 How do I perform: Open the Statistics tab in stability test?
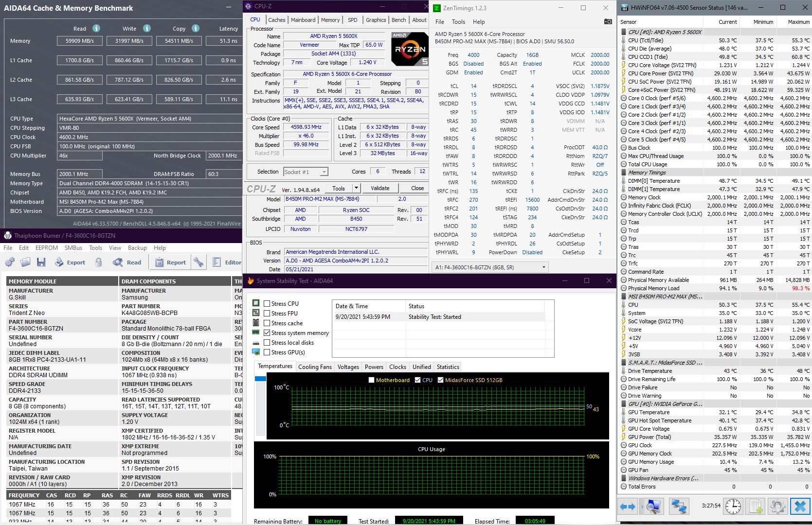click(448, 367)
